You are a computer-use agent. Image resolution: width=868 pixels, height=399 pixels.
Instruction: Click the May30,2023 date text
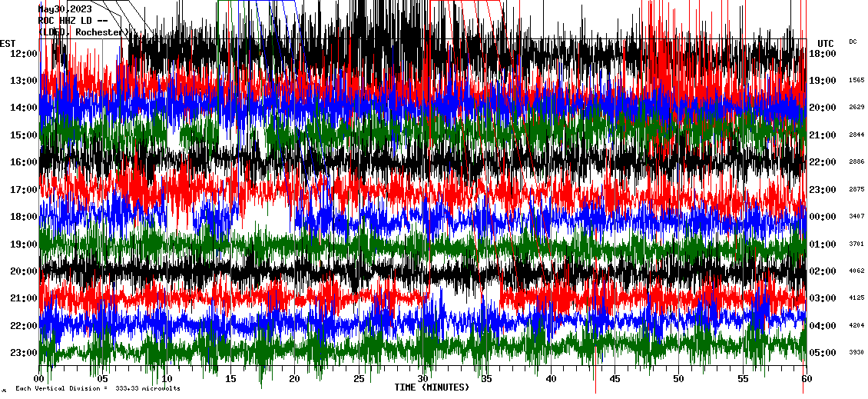coord(65,9)
